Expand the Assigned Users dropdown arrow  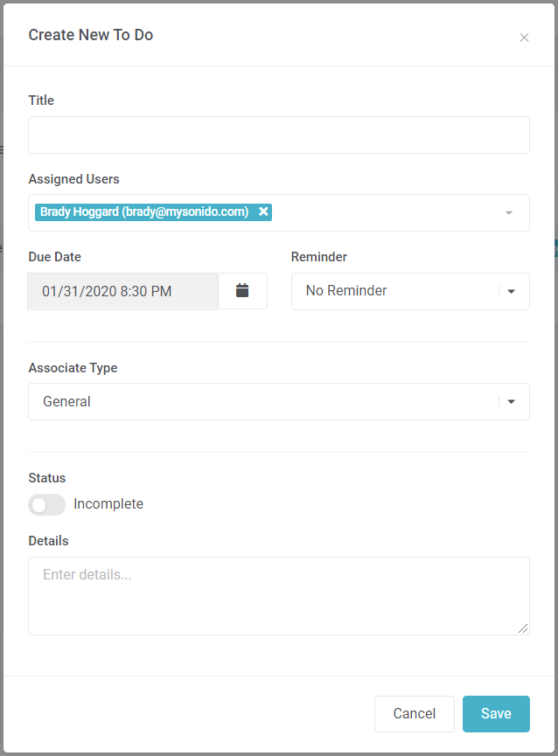508,213
